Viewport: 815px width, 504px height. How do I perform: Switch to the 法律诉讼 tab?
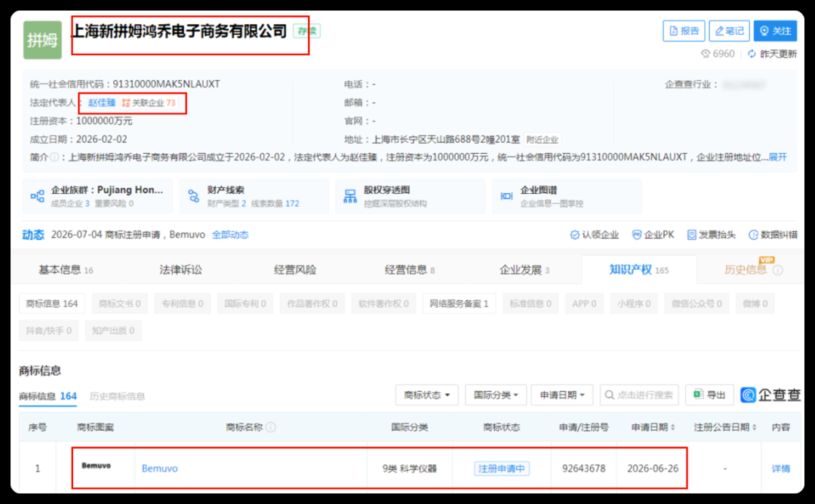click(180, 269)
